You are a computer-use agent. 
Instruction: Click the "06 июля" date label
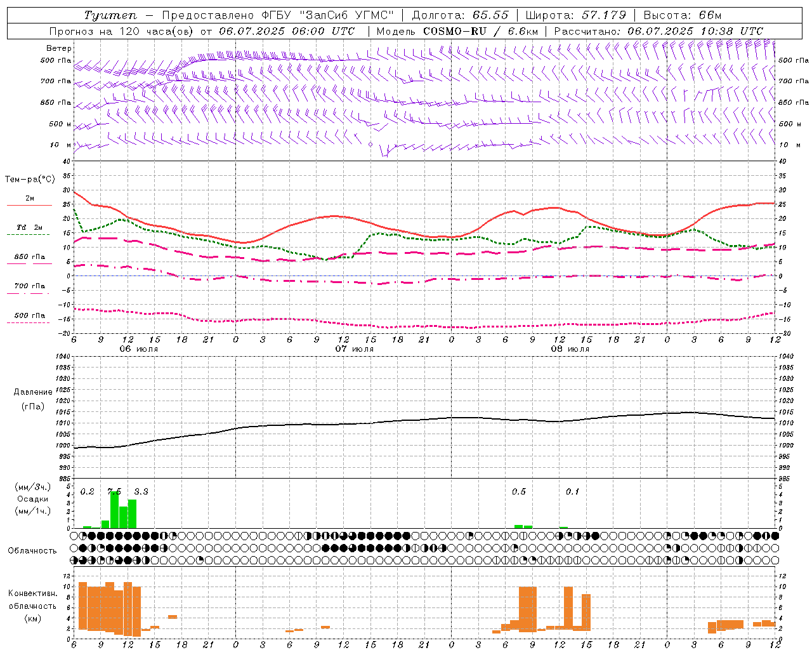(x=139, y=349)
